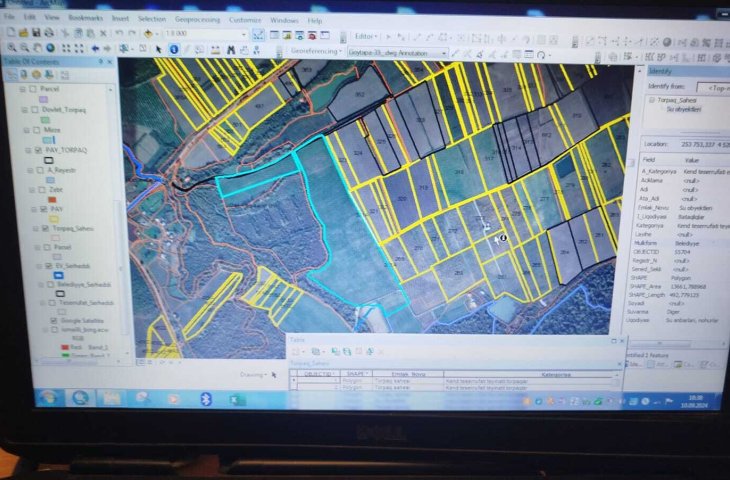The image size is (730, 480).
Task: Open the Geoprocessing menu
Action: (198, 19)
